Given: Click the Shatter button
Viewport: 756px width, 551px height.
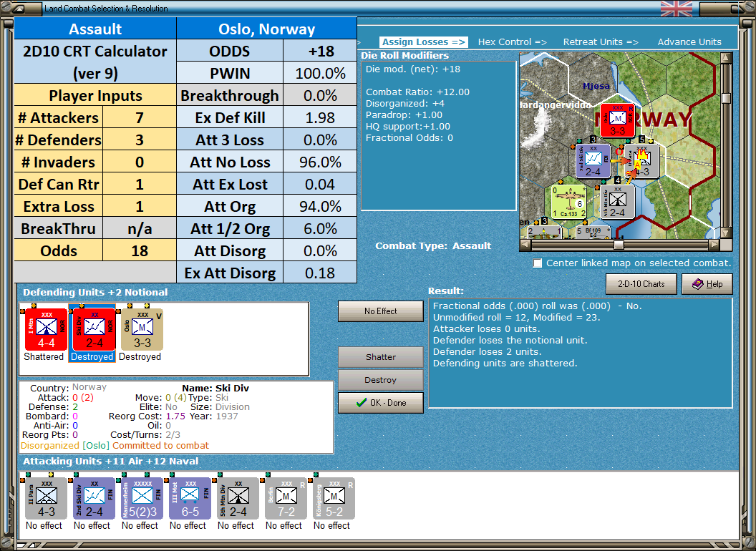Looking at the screenshot, I should click(x=380, y=357).
